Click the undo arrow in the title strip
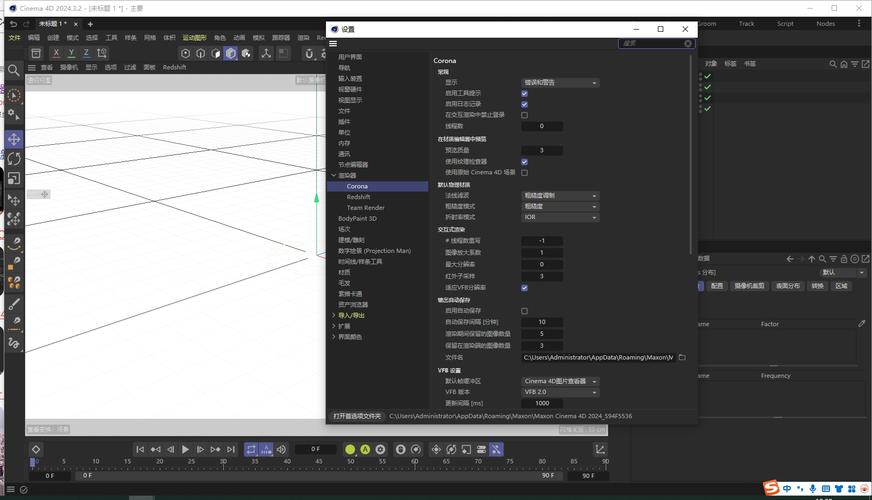The width and height of the screenshot is (872, 500). coord(13,24)
